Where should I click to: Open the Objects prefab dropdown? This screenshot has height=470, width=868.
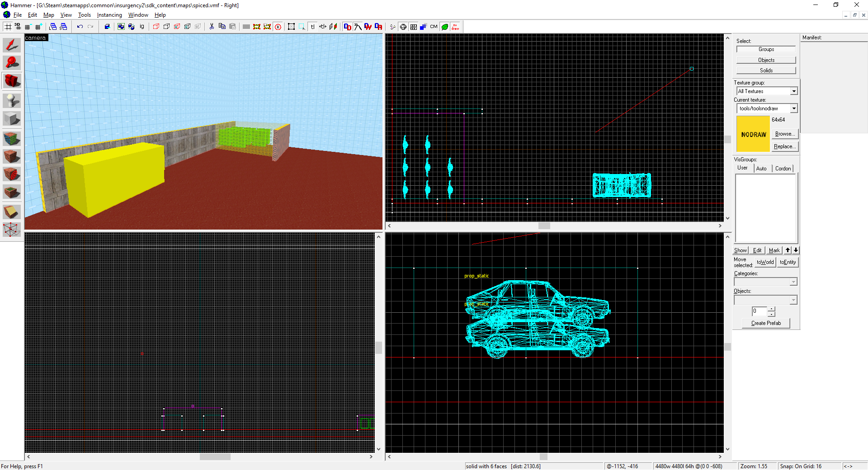pos(793,300)
